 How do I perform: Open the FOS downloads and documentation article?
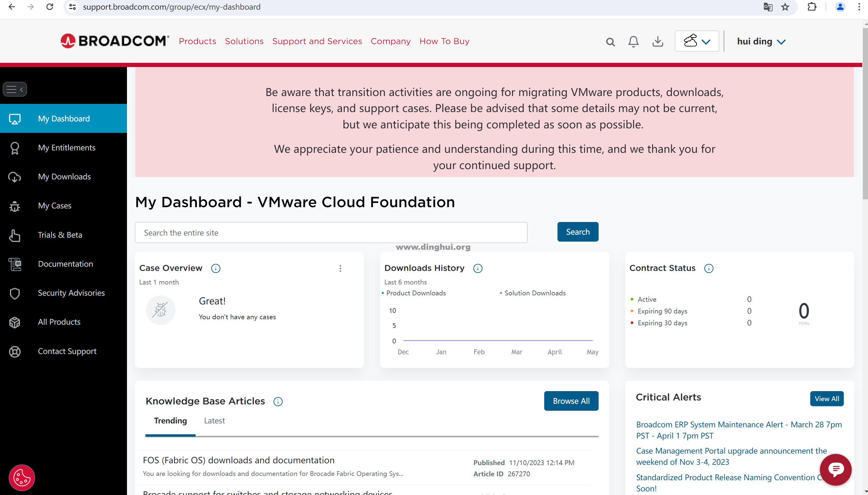[x=238, y=460]
